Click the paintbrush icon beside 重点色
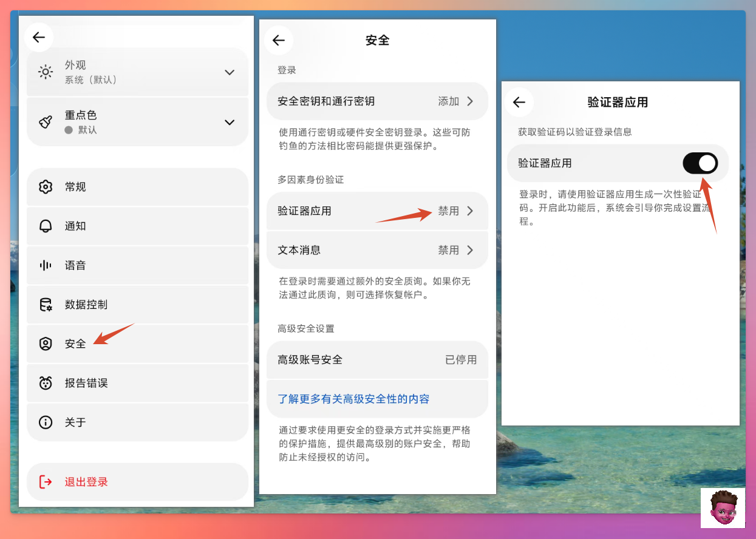This screenshot has width=756, height=539. tap(46, 122)
